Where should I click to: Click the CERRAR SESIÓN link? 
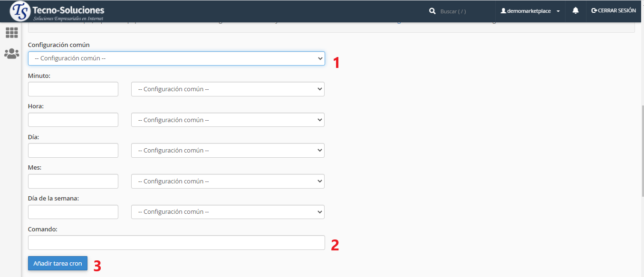616,11
